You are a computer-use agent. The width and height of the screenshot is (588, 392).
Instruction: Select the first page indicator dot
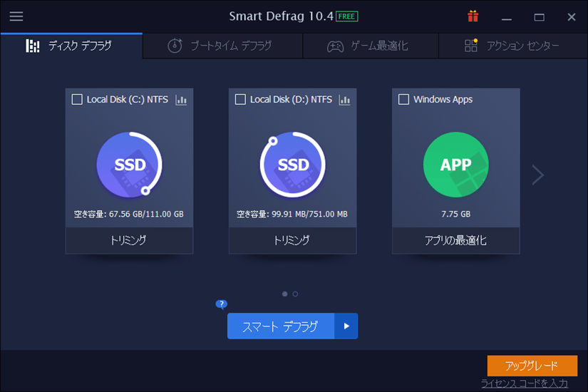click(x=285, y=294)
